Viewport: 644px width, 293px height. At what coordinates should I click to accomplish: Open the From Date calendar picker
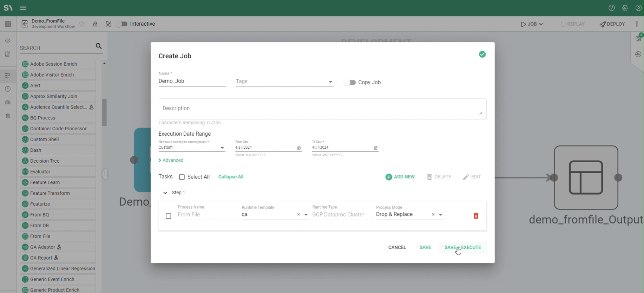pyautogui.click(x=299, y=148)
